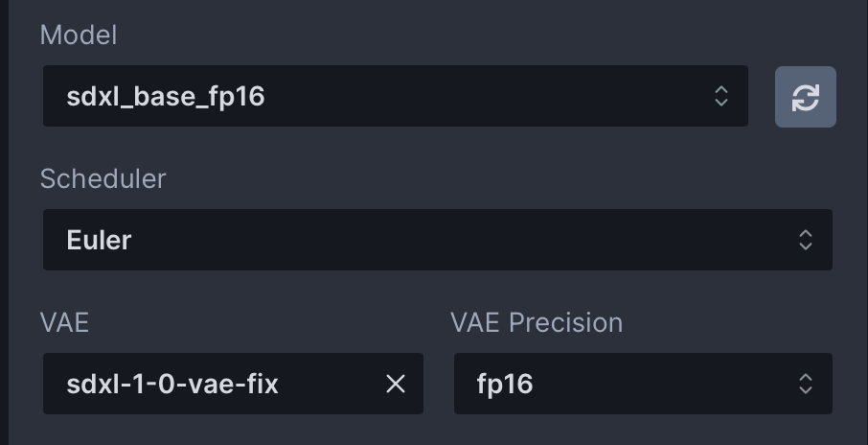Viewport: 868px width, 445px height.
Task: Click the "VAE Precision" field label
Action: [537, 322]
